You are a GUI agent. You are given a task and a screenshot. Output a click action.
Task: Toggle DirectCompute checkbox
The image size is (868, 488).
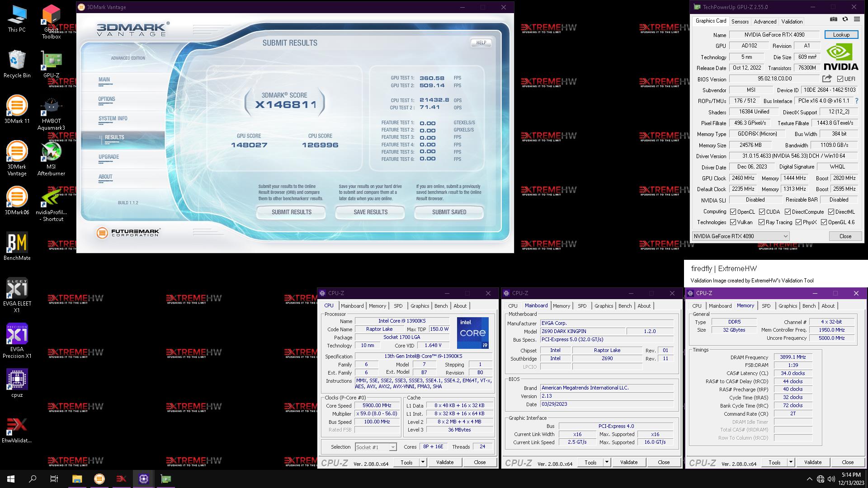tap(788, 211)
